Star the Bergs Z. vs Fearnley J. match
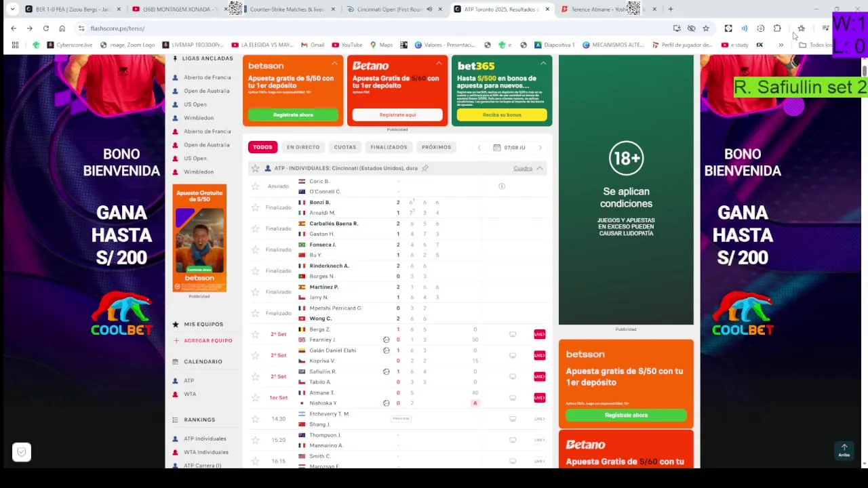The image size is (868, 488). pos(256,334)
